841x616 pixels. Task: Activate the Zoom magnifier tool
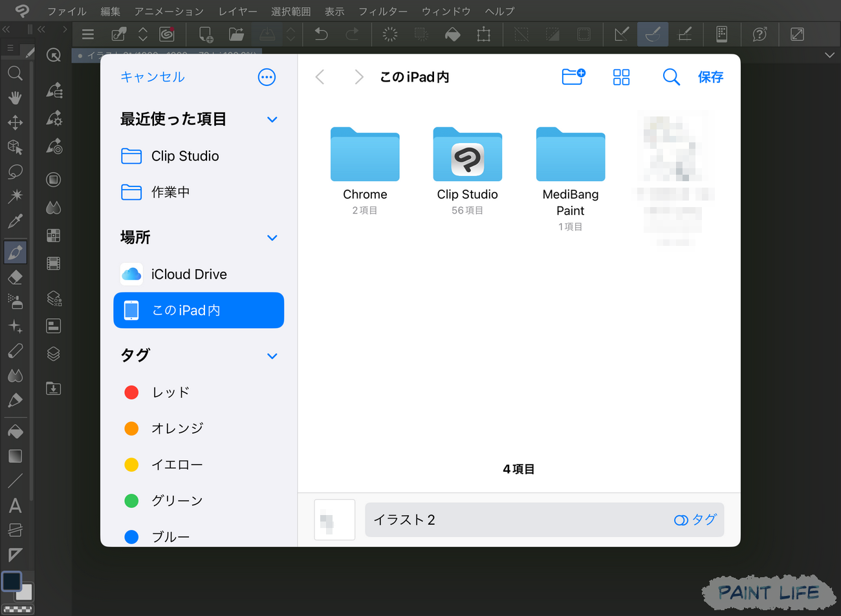[x=16, y=73]
